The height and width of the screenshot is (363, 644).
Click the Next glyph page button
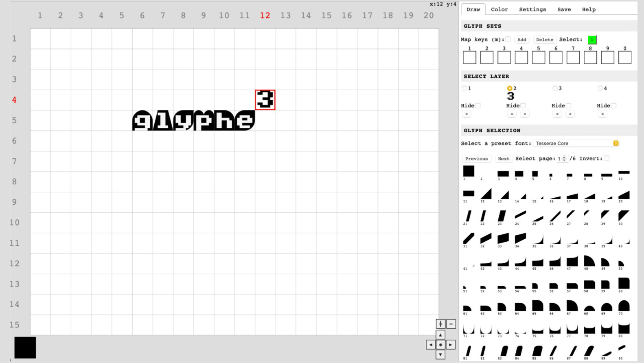point(503,159)
